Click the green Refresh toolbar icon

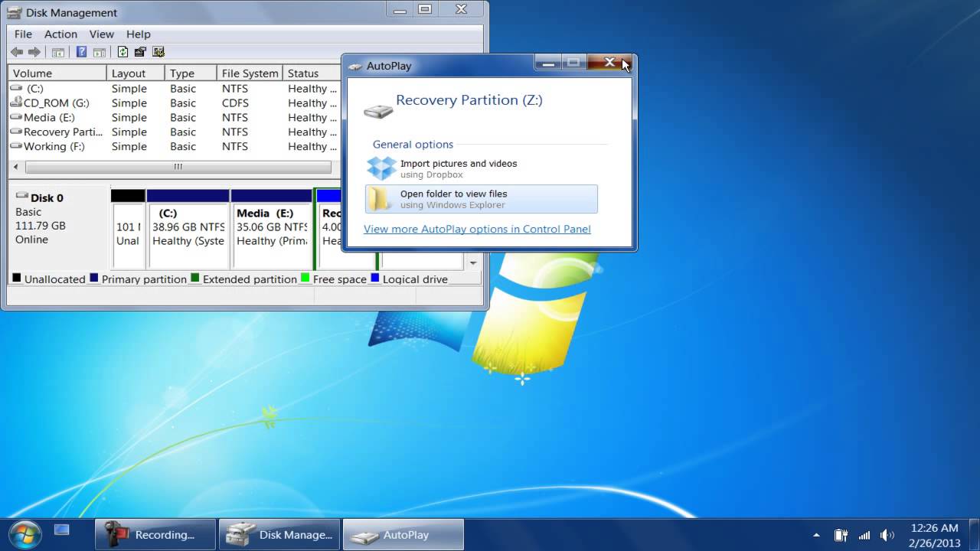click(122, 52)
